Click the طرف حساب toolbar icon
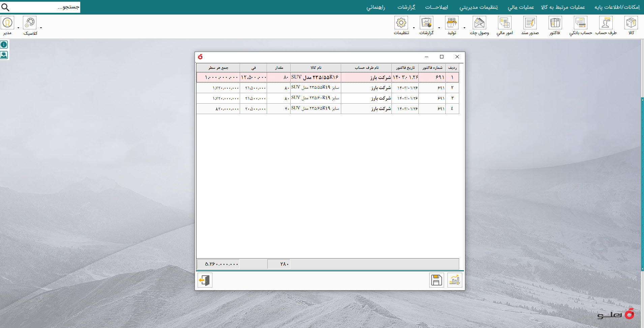 [x=606, y=23]
